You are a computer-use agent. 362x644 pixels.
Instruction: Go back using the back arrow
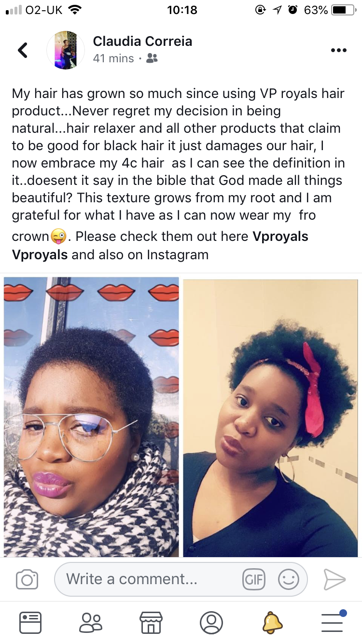point(23,50)
